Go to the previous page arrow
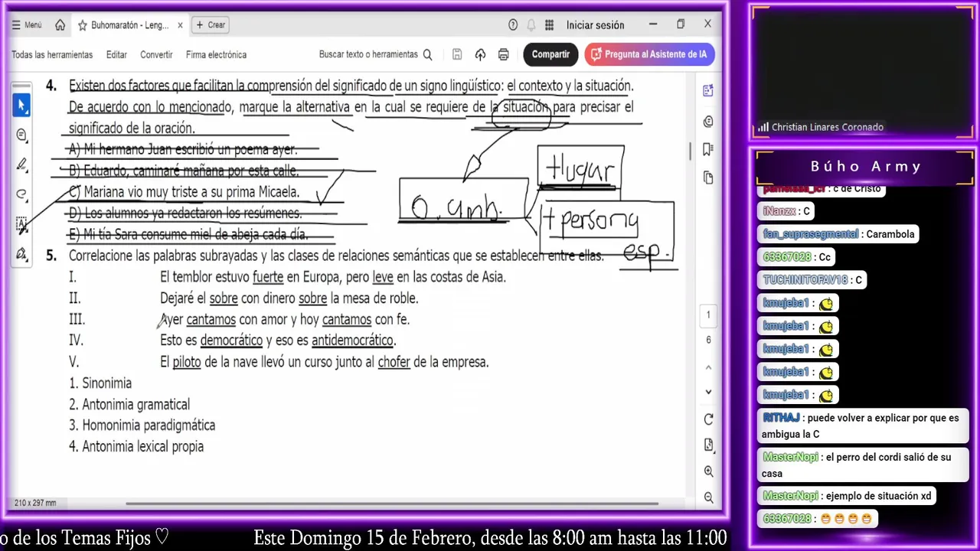The height and width of the screenshot is (551, 980). [x=708, y=367]
